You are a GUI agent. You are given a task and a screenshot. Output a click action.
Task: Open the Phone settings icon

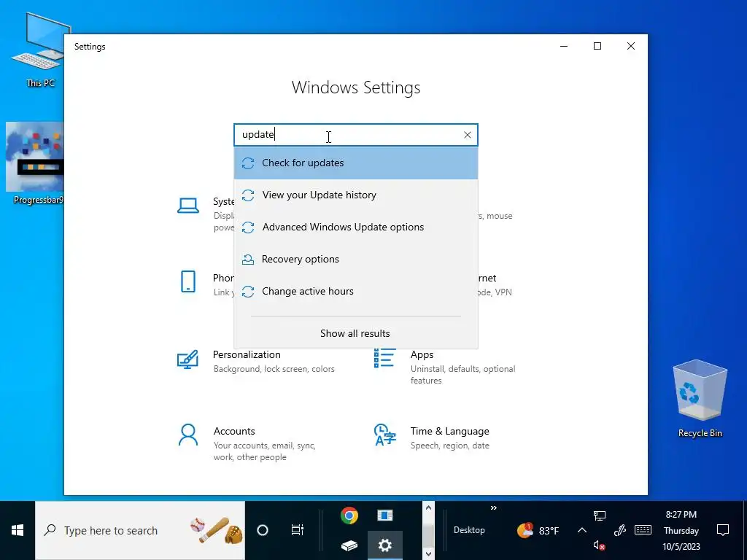pyautogui.click(x=188, y=281)
